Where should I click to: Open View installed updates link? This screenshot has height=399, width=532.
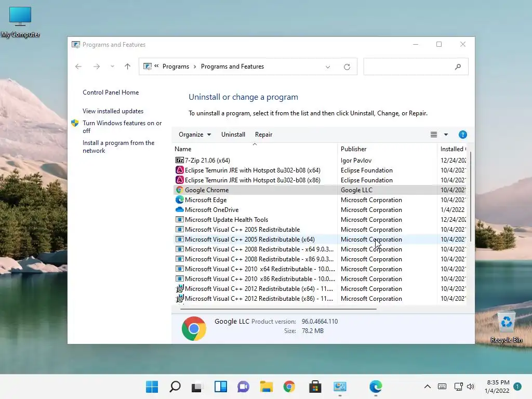tap(113, 111)
